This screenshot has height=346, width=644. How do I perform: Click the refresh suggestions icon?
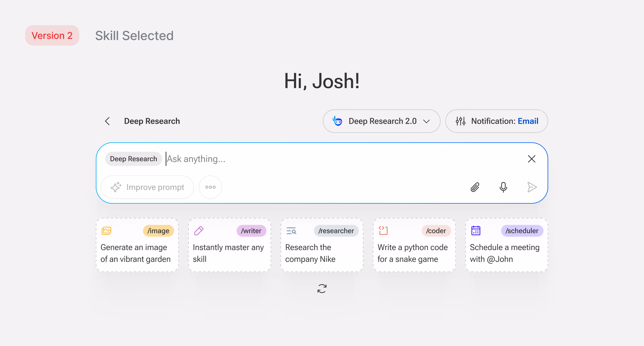click(322, 289)
